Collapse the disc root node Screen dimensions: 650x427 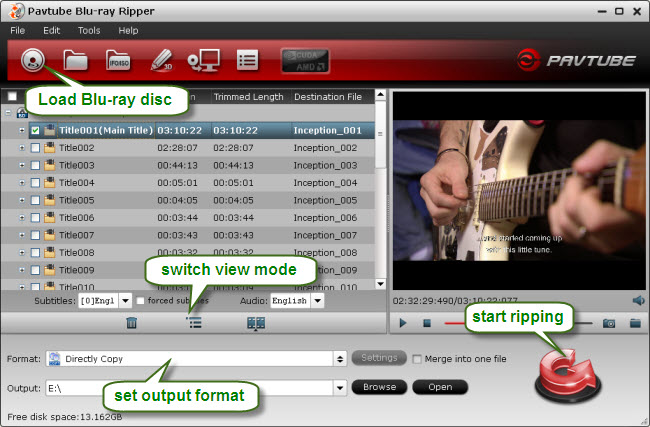click(x=8, y=112)
